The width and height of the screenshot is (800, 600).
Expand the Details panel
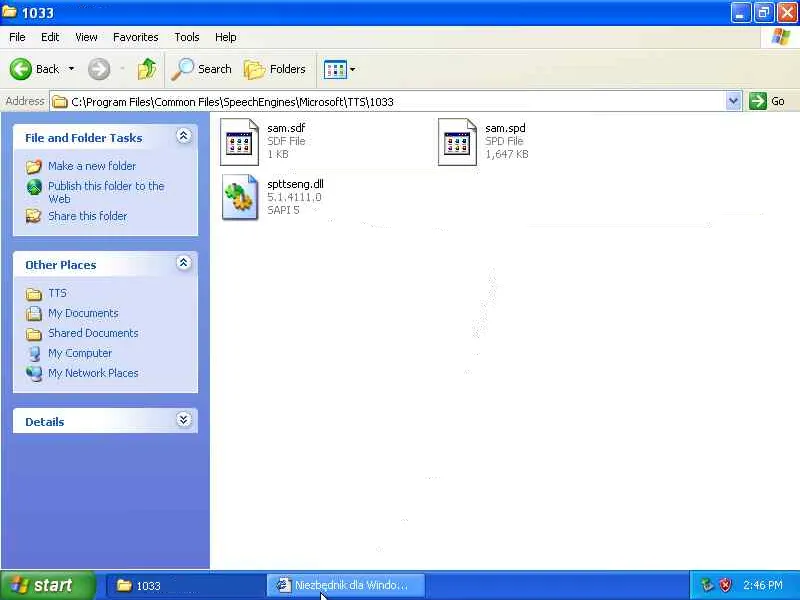click(184, 419)
